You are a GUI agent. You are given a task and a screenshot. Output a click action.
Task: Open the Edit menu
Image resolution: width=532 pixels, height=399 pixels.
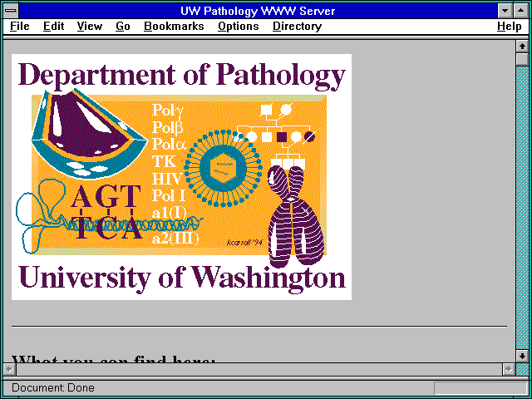tap(53, 27)
